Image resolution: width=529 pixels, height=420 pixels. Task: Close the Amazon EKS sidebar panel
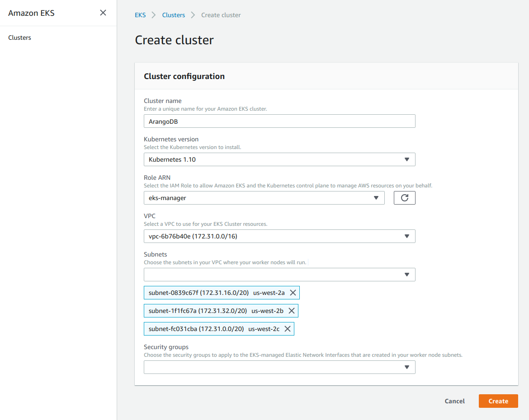(x=103, y=13)
